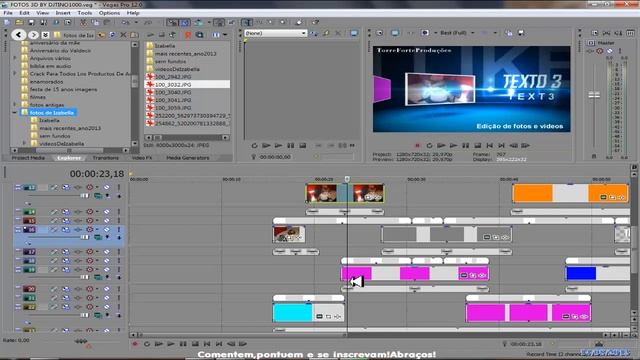This screenshot has width=640, height=360.
Task: Click Save Snapshot to File icon
Action: 521,33
